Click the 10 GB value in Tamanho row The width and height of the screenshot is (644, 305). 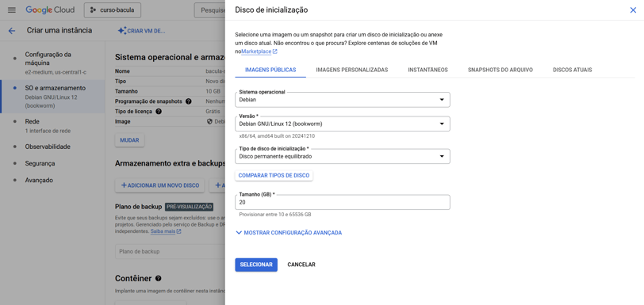point(213,91)
